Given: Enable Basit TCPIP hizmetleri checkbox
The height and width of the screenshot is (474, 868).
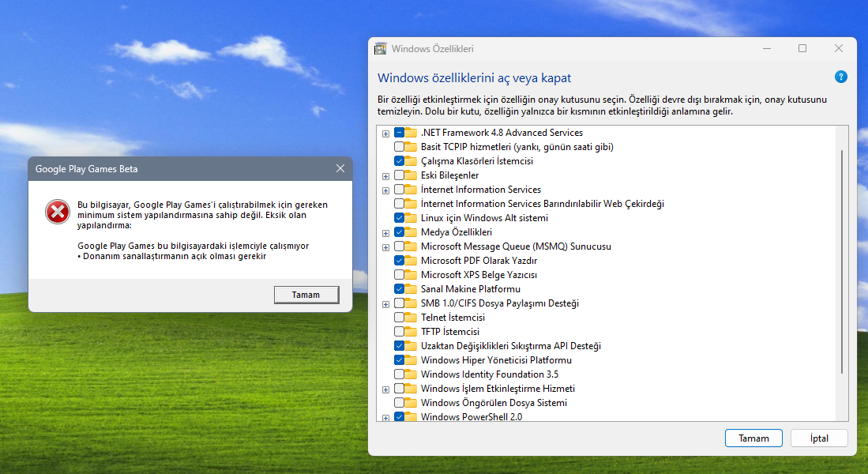Looking at the screenshot, I should click(399, 147).
